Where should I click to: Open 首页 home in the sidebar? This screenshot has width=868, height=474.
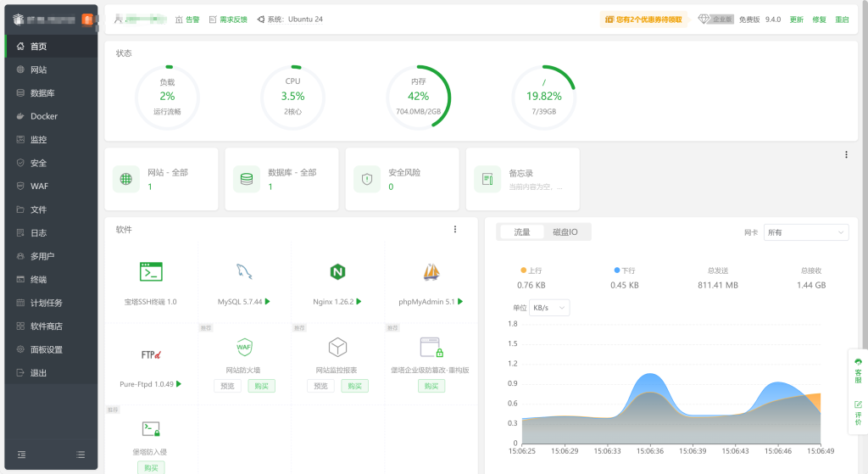click(x=51, y=46)
